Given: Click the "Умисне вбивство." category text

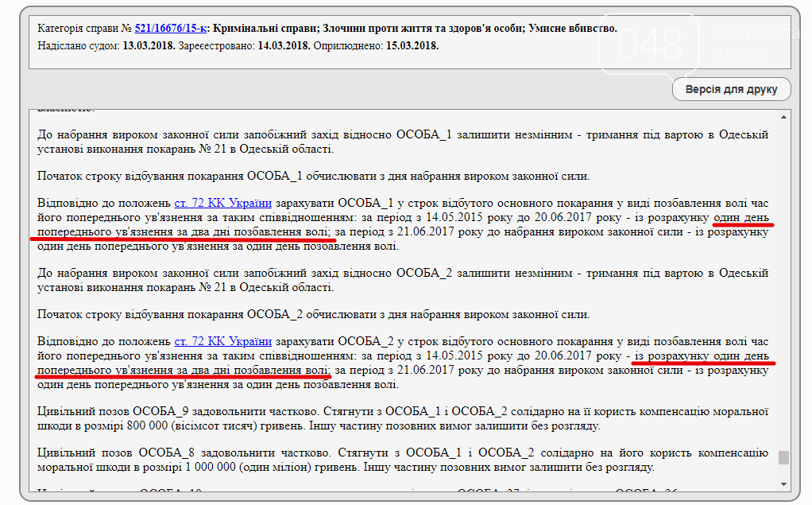Looking at the screenshot, I should [573, 28].
